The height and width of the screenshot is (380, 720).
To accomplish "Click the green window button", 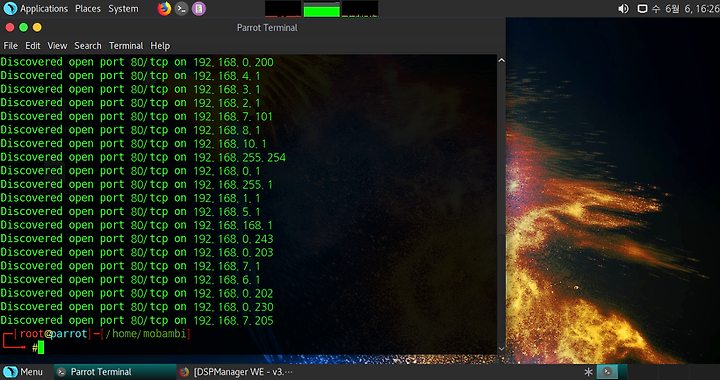I will point(23,28).
